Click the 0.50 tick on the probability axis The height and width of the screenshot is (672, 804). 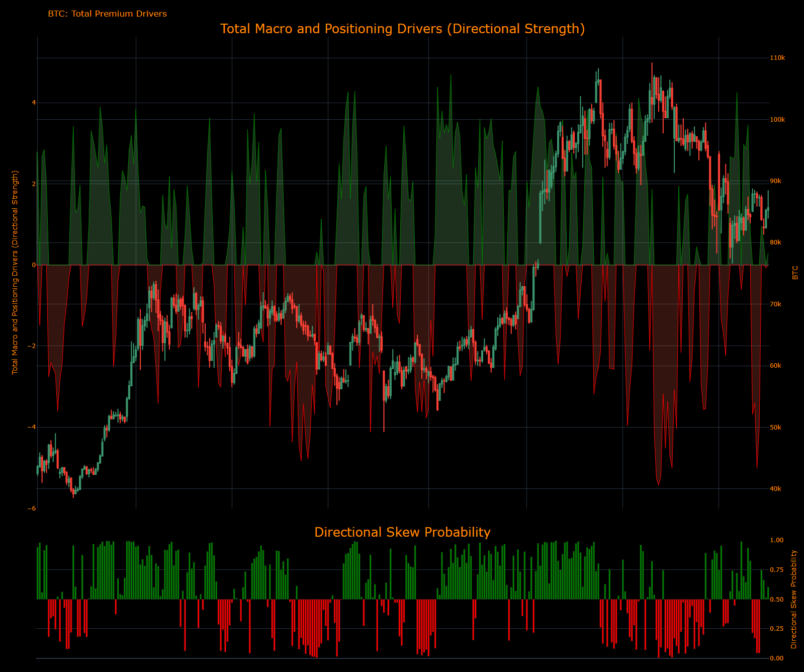[777, 600]
